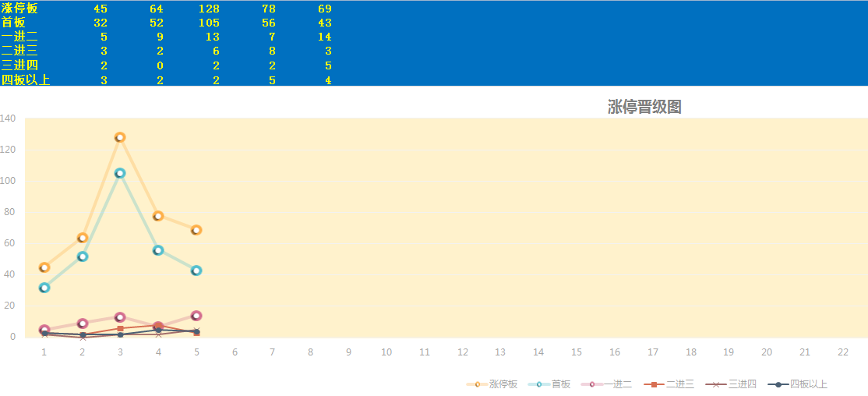Select the 涨停板 peak marker at 128

[120, 137]
